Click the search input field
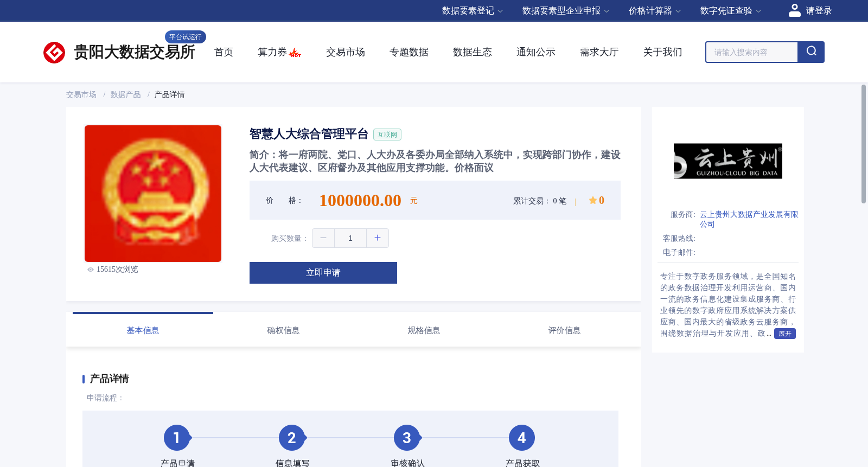The width and height of the screenshot is (868, 467). coord(752,52)
